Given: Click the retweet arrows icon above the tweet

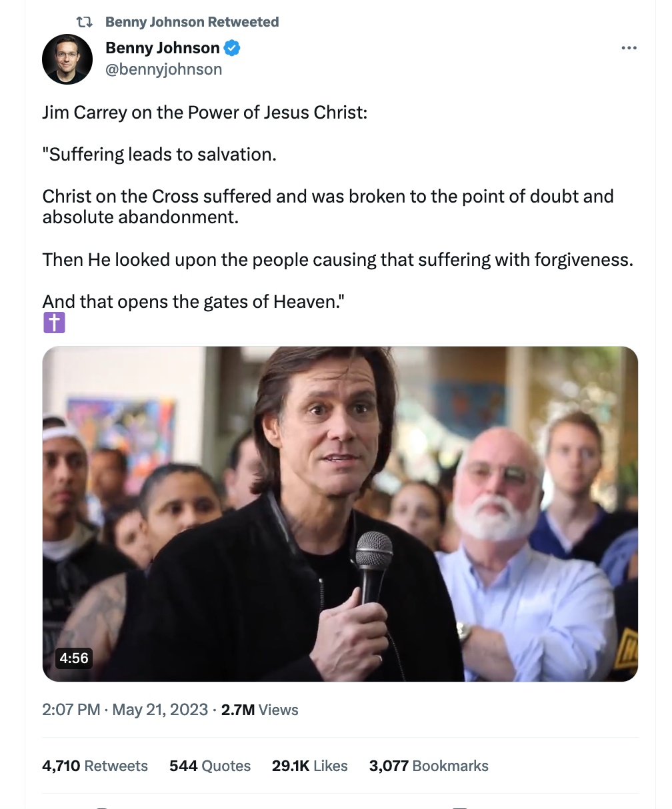Looking at the screenshot, I should point(84,22).
